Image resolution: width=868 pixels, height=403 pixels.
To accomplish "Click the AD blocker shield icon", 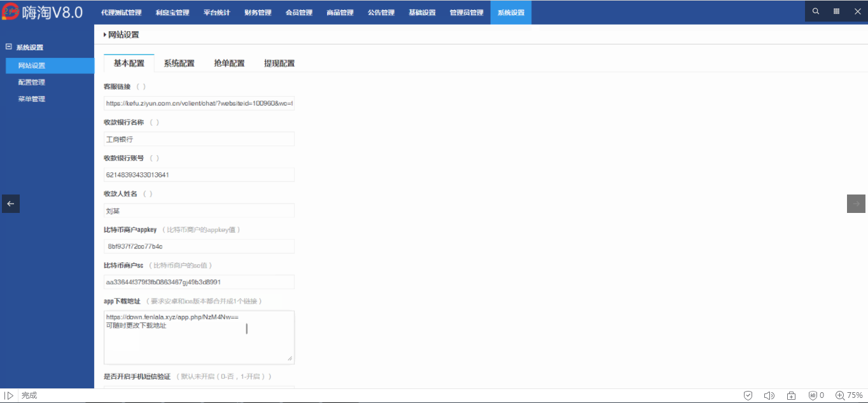I will pyautogui.click(x=813, y=395).
